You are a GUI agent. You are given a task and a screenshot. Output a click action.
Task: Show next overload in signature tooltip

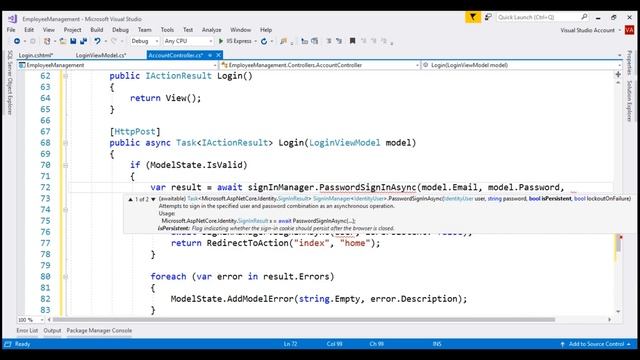153,199
